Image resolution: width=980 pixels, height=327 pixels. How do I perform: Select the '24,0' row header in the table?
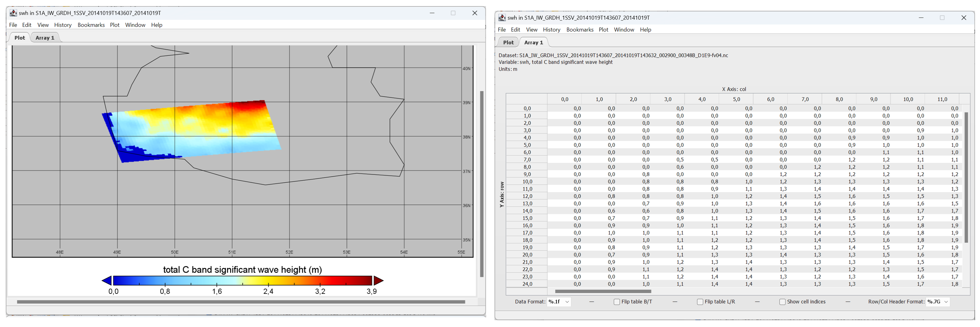coord(527,284)
